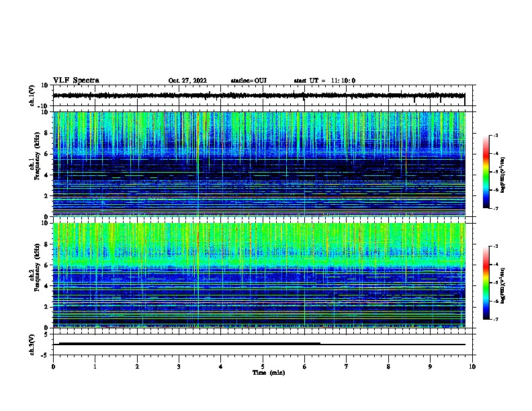
Task: Click the "5" tick on ch.3(V) axis
Action: coord(46,334)
